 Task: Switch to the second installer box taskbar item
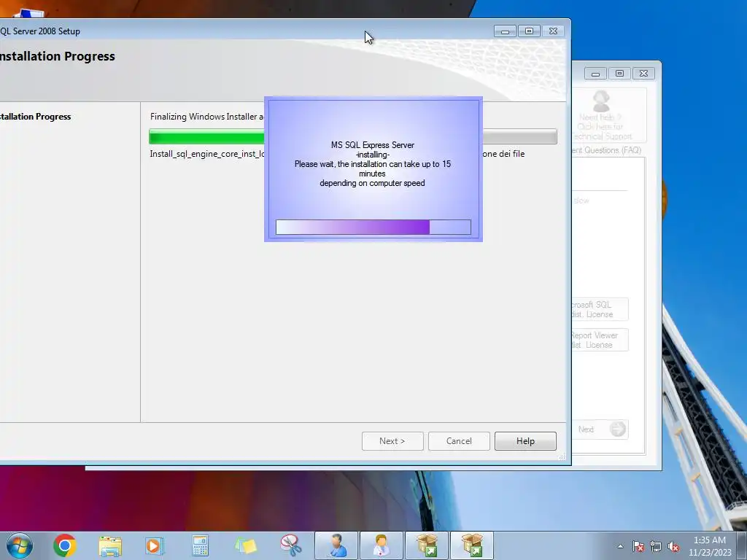472,545
